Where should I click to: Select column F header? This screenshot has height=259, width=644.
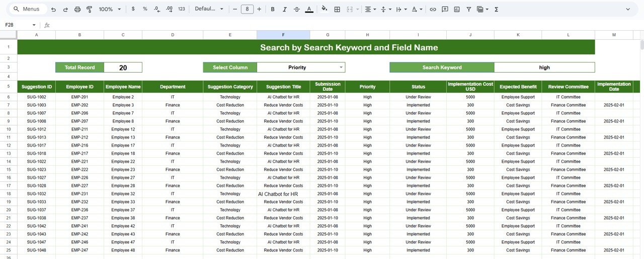[x=283, y=35]
